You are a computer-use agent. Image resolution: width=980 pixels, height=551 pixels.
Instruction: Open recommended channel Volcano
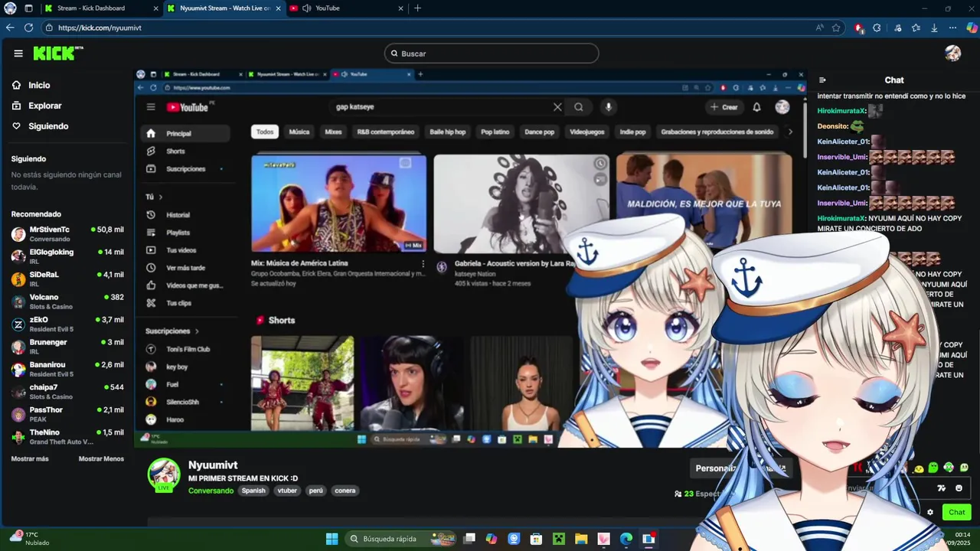(x=67, y=301)
